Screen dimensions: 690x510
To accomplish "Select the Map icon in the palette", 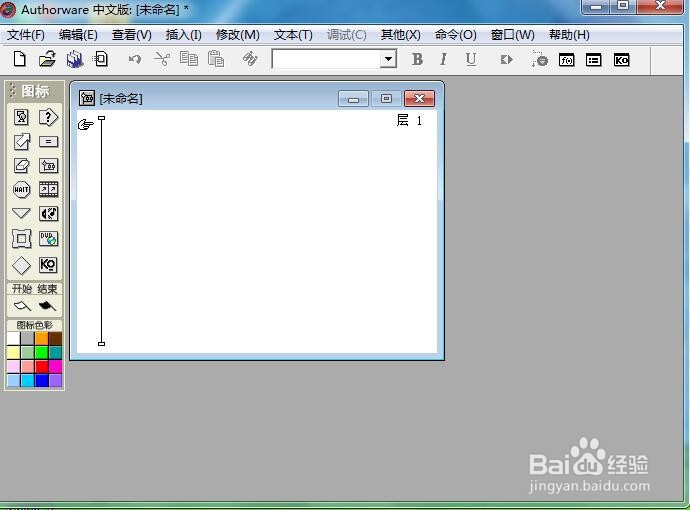I will coord(48,166).
